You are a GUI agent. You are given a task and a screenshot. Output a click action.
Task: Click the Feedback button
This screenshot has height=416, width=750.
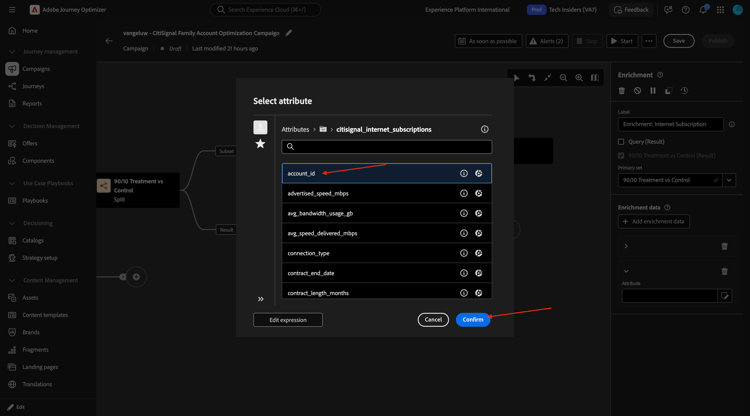(x=631, y=10)
